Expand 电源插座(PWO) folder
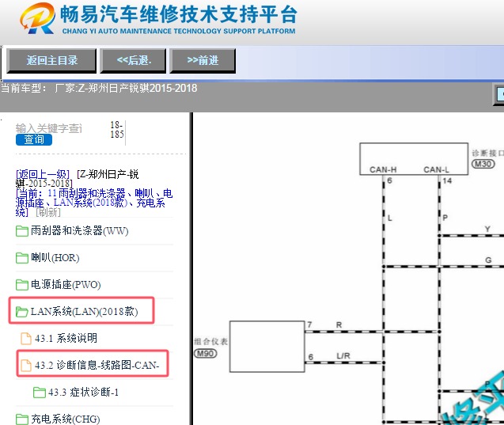504x425 pixels. pyautogui.click(x=66, y=284)
